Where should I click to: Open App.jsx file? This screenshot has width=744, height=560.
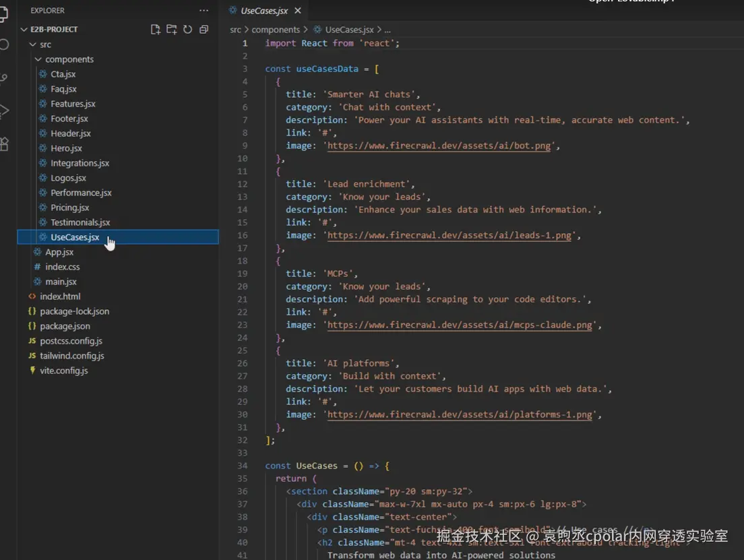(59, 252)
